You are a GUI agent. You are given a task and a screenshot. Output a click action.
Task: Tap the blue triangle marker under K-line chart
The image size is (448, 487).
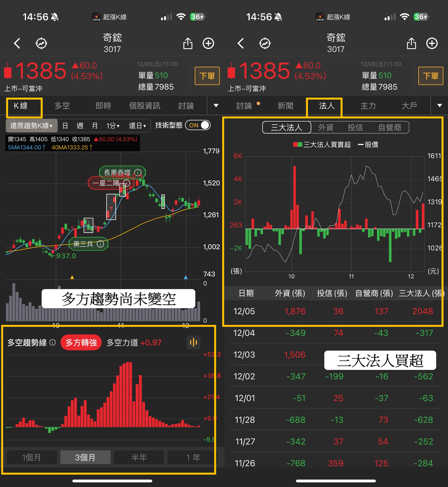tap(186, 277)
